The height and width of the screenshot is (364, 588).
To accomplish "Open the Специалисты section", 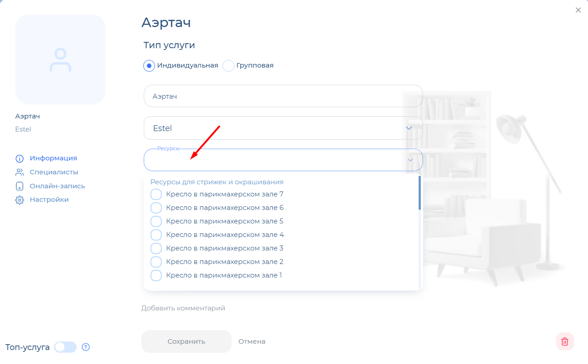I will [x=54, y=172].
